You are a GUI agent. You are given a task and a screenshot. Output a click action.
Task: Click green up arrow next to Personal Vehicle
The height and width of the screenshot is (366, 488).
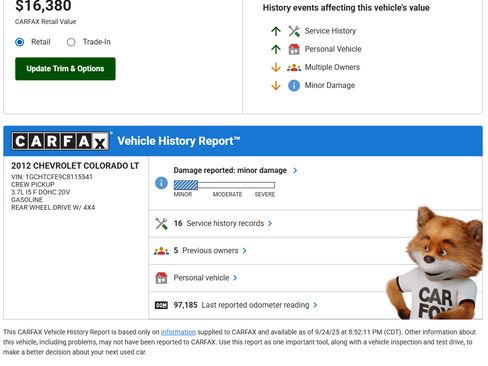coord(276,49)
